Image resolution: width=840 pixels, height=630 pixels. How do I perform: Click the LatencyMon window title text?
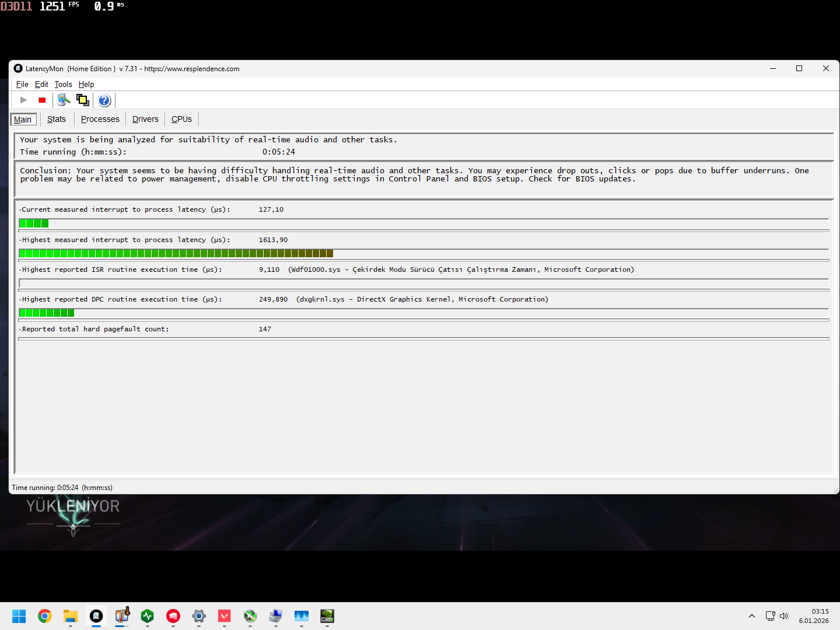coord(132,69)
